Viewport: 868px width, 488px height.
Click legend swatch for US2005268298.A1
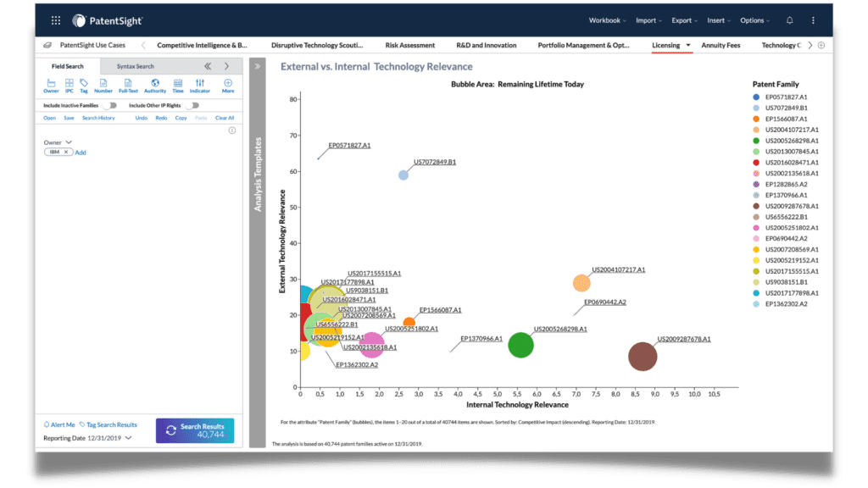pyautogui.click(x=756, y=141)
